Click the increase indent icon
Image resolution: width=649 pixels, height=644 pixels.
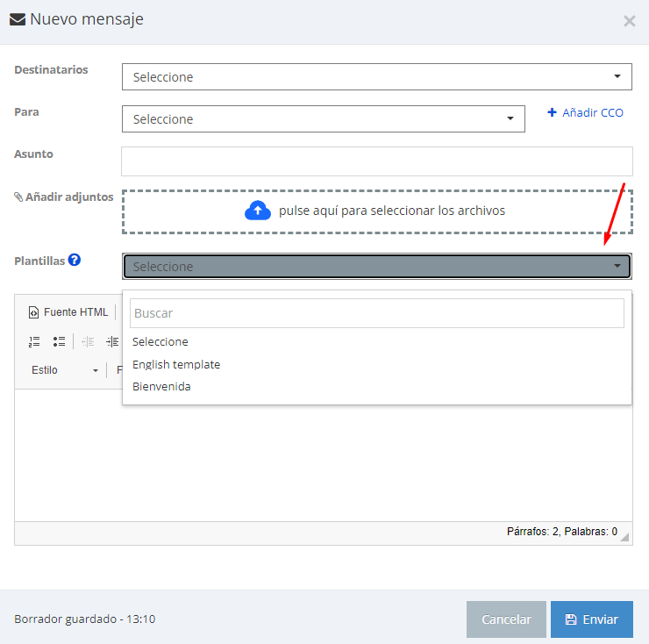click(112, 341)
